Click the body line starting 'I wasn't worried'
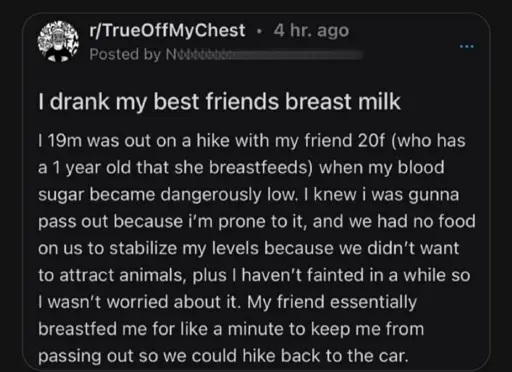 (x=227, y=302)
